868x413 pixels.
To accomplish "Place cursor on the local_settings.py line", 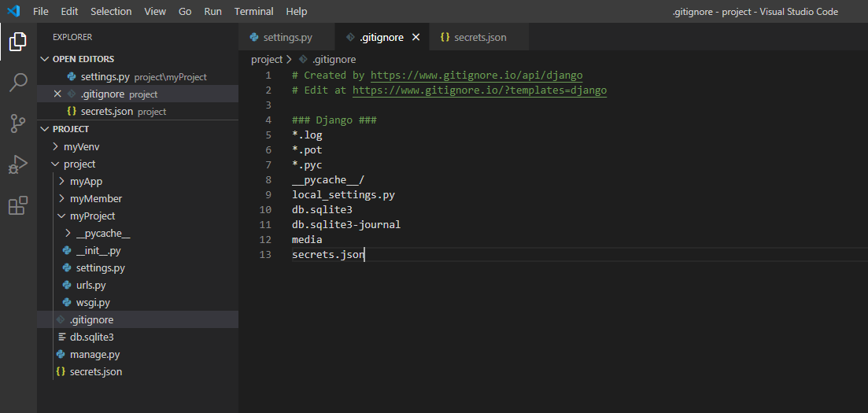I will 343,195.
